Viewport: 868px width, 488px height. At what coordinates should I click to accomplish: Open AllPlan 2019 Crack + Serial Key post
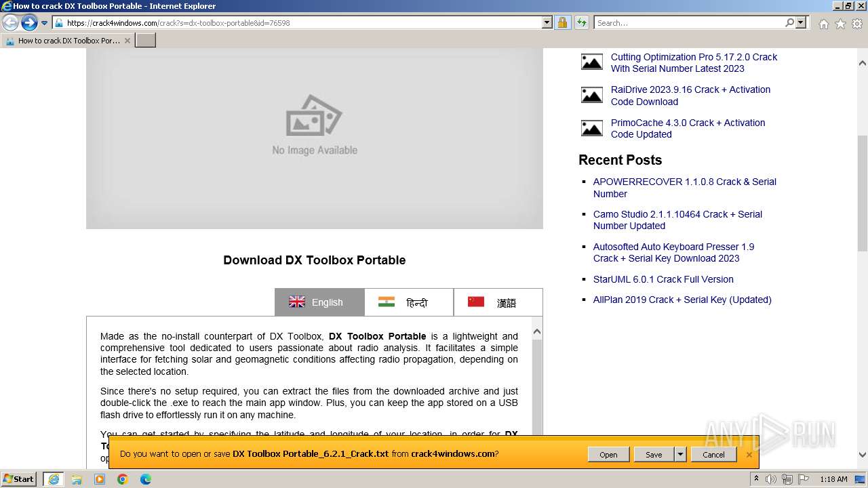(x=682, y=300)
